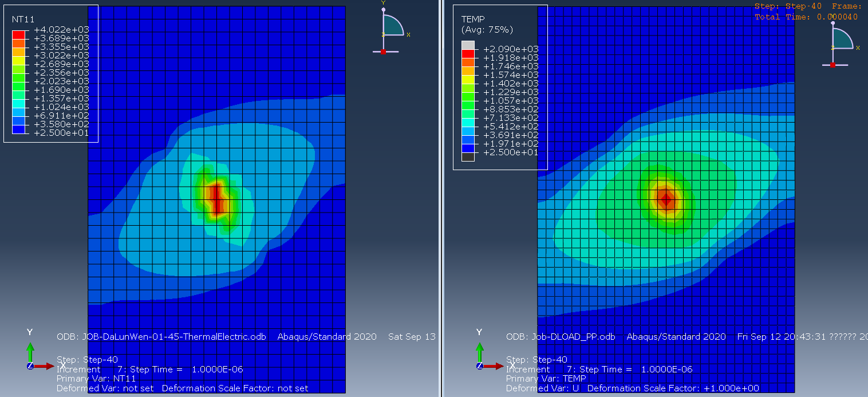Click the +2.090e+03 maximum value in the TEMP legend
The height and width of the screenshot is (397, 868).
[x=511, y=49]
